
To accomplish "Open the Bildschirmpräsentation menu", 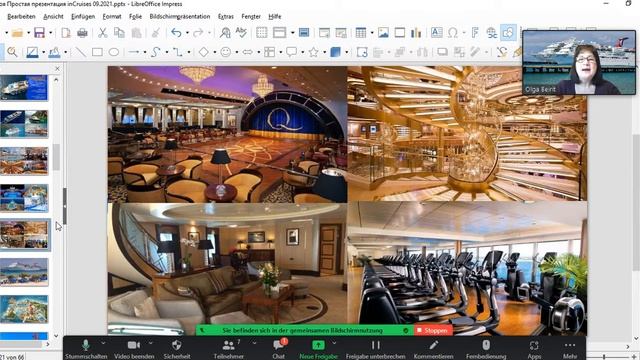I will [x=180, y=16].
